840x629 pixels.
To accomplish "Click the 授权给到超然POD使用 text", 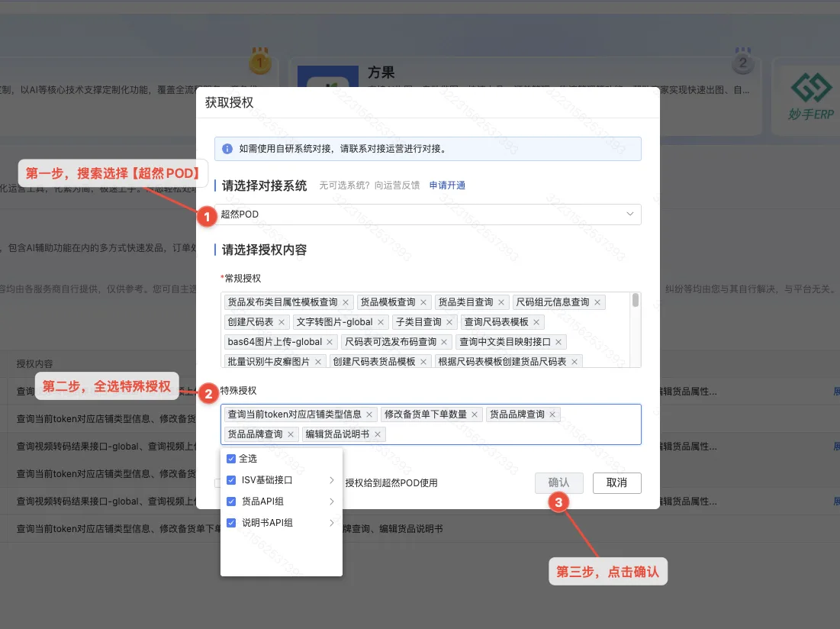I will (x=391, y=482).
